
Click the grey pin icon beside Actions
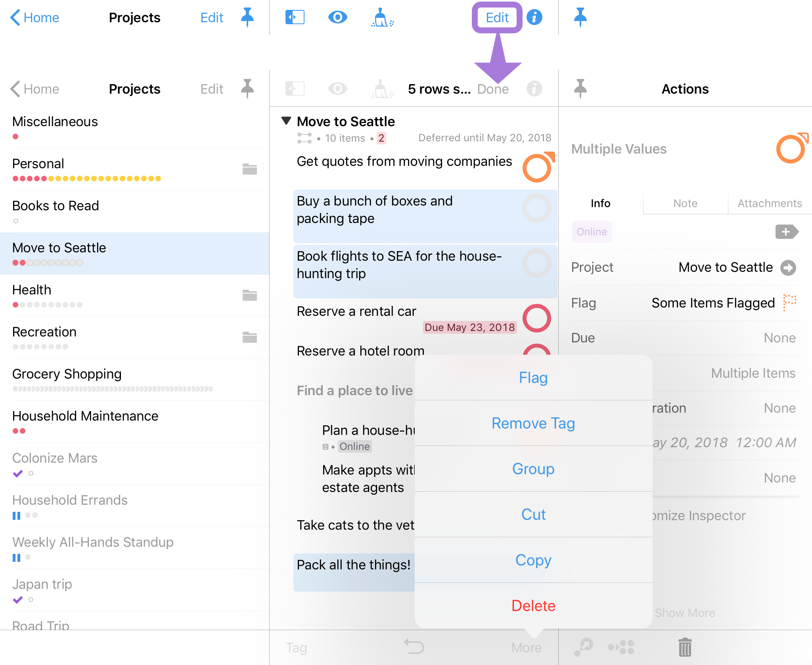click(580, 89)
